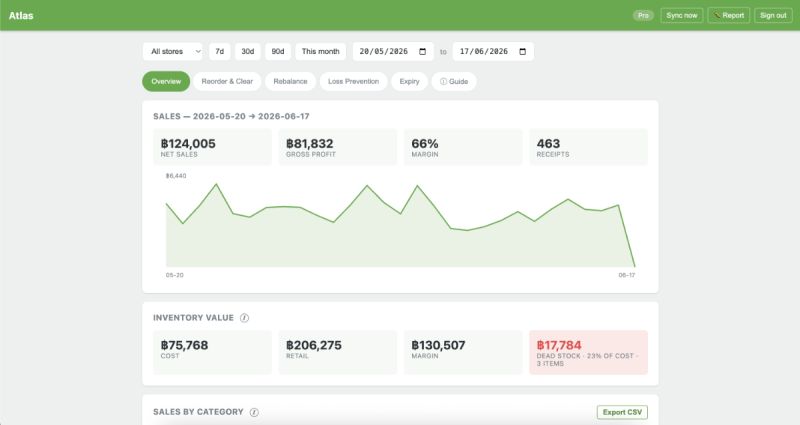
Task: Click the ฿206,275 retail card
Action: 338,353
